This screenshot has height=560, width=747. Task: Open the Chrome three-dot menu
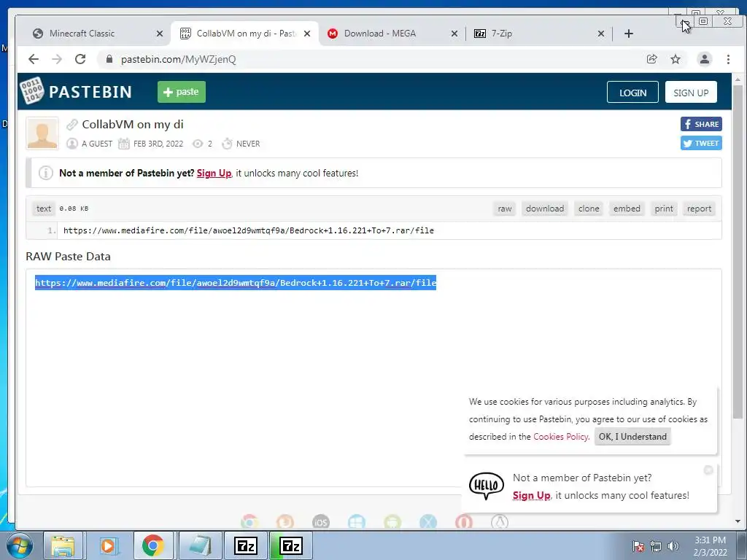coord(728,59)
